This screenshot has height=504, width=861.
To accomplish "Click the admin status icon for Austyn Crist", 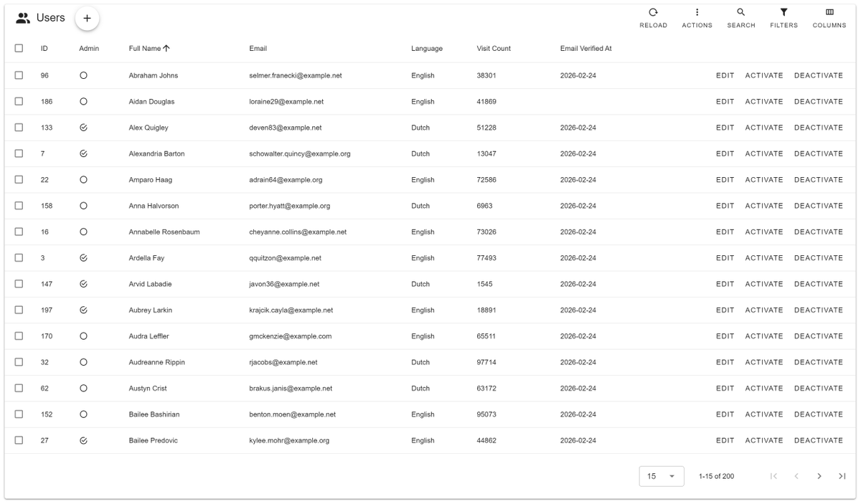I will [83, 388].
